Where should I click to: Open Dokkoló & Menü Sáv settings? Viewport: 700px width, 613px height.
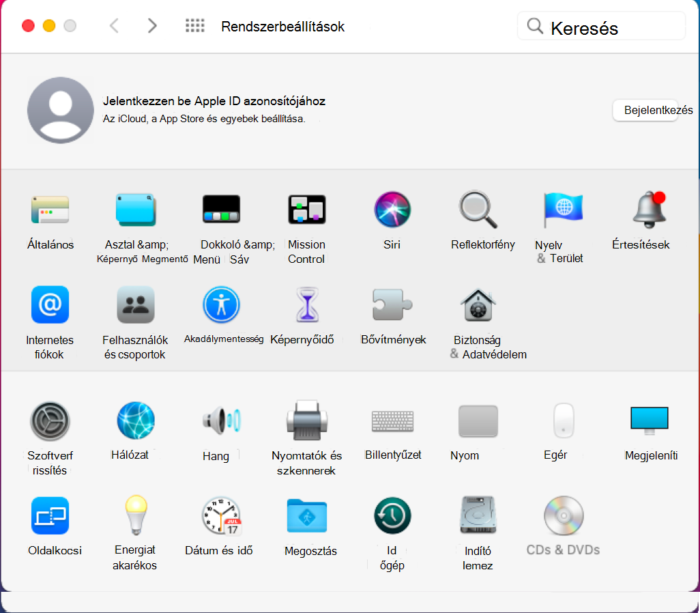(222, 209)
